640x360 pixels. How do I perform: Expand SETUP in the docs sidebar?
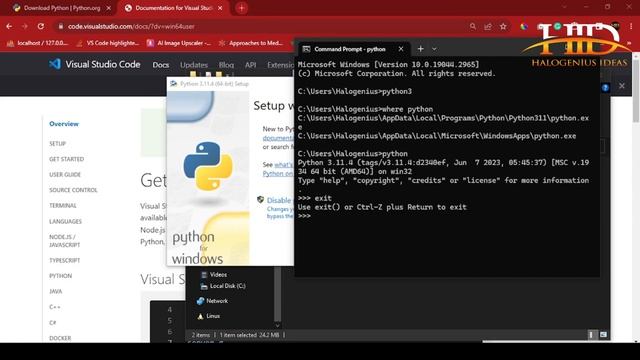[x=58, y=144]
